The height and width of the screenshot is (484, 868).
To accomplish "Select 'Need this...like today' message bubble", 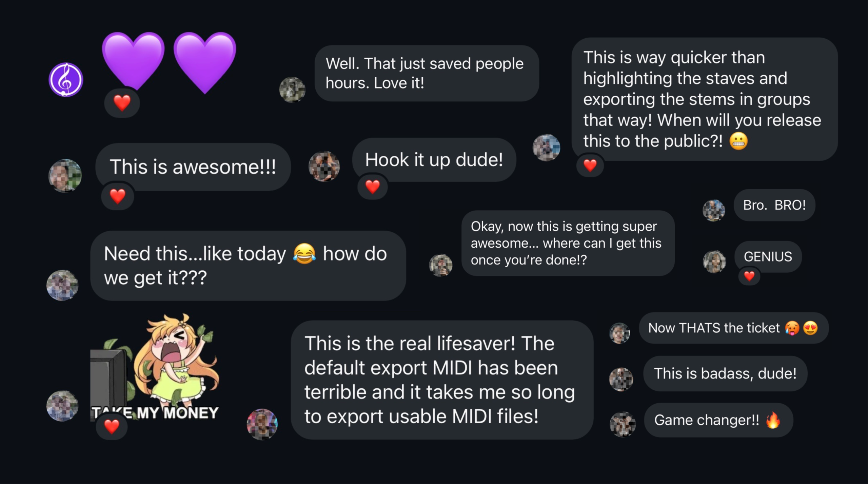I will (248, 266).
